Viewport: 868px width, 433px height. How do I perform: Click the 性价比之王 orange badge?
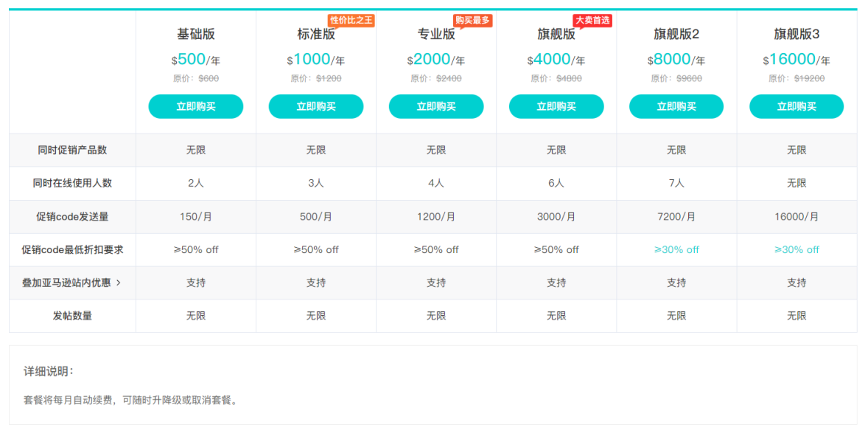click(x=351, y=20)
